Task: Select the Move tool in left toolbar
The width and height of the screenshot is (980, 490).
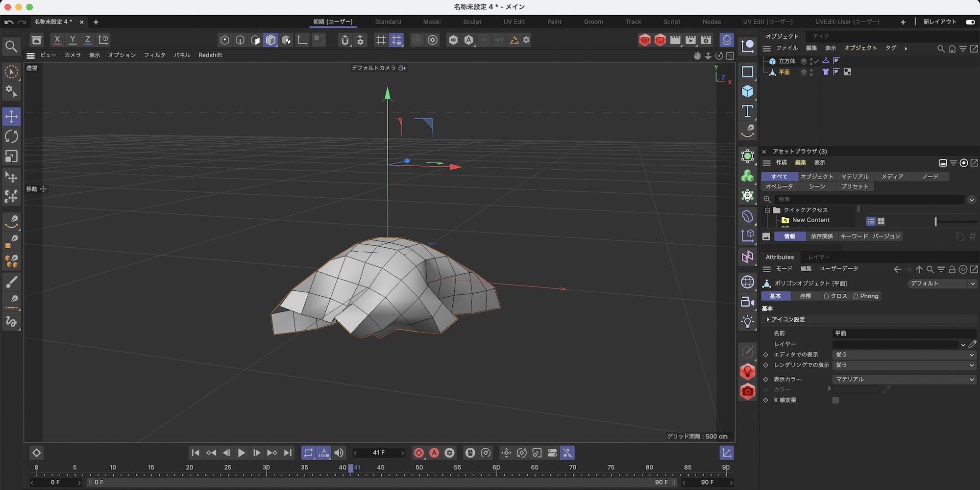Action: (11, 117)
